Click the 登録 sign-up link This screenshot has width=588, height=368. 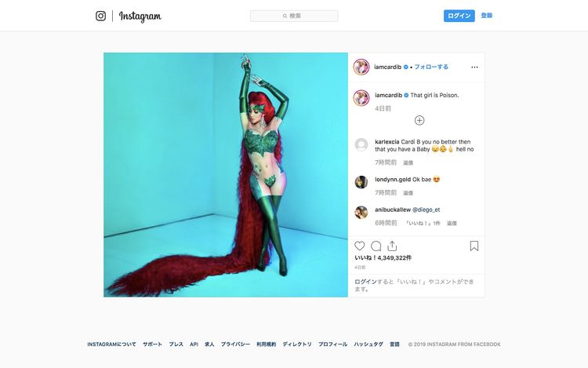487,16
